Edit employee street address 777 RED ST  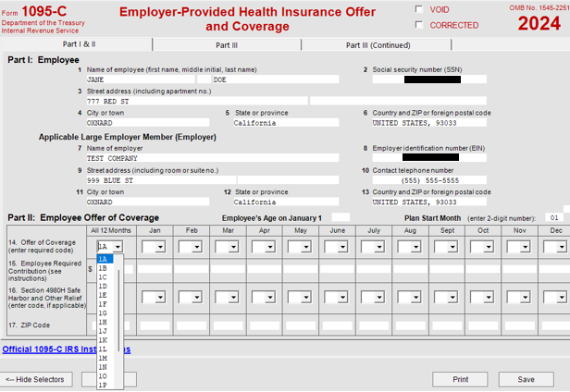[x=197, y=101]
